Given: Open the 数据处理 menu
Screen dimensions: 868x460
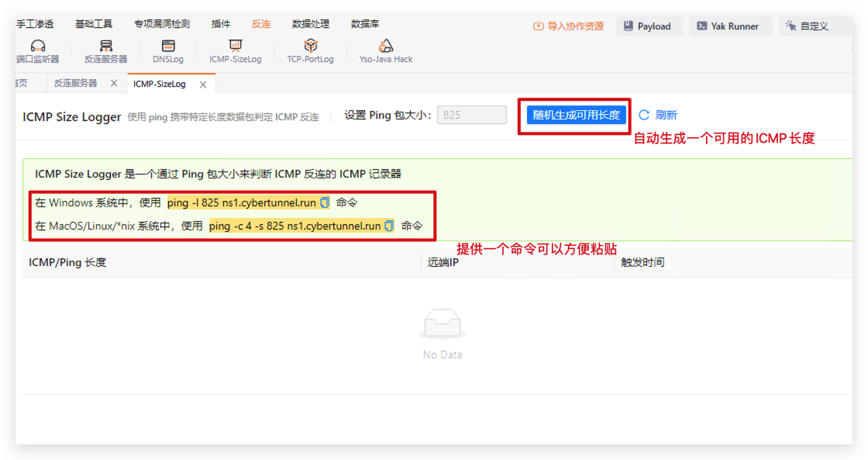Looking at the screenshot, I should click(x=311, y=25).
